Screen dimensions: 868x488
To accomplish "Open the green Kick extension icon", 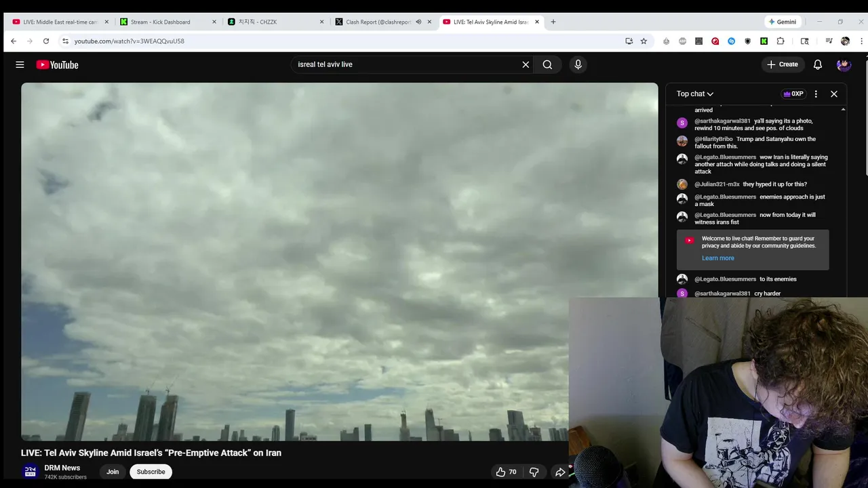I will [764, 41].
